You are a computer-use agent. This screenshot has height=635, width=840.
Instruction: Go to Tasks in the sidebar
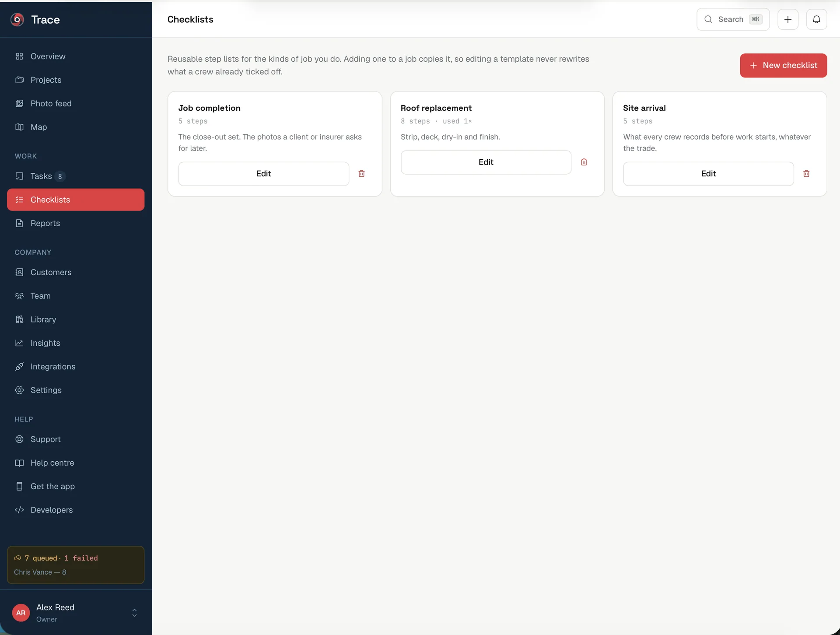[76, 176]
